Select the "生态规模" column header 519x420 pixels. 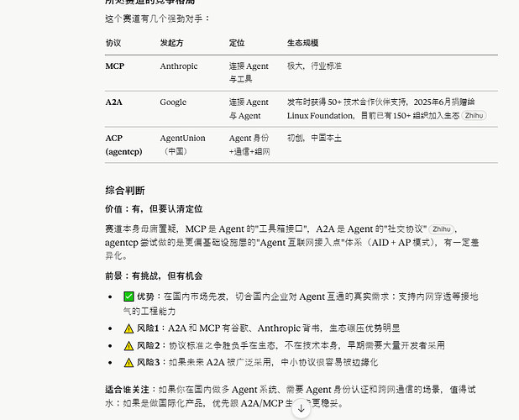(x=303, y=43)
